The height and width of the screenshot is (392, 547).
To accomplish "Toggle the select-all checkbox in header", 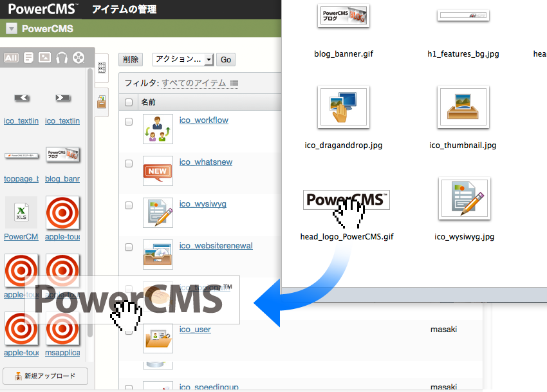I will [129, 102].
